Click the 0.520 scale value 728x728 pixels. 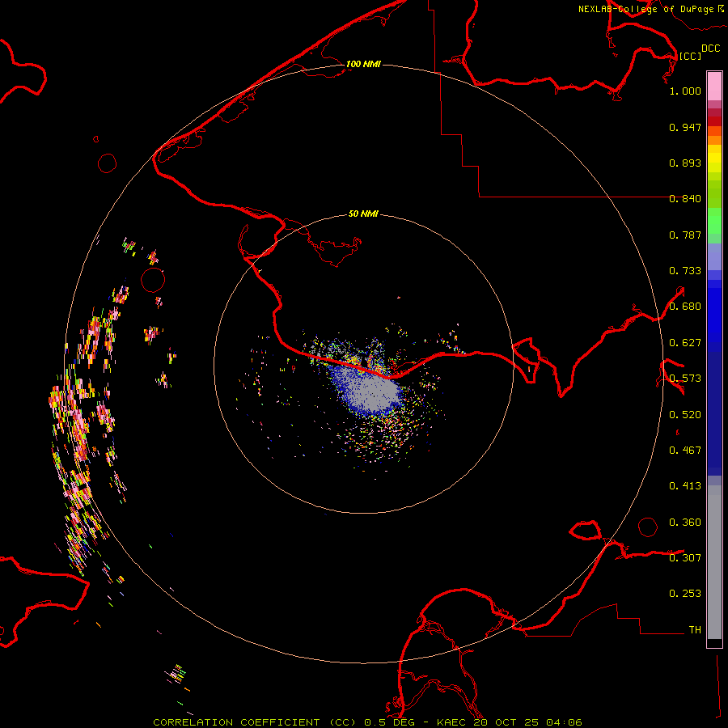point(685,415)
